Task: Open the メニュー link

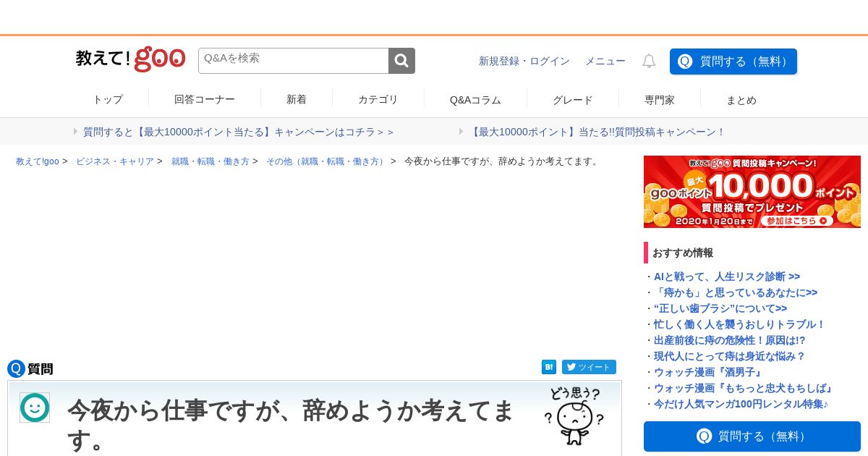Action: pos(605,62)
